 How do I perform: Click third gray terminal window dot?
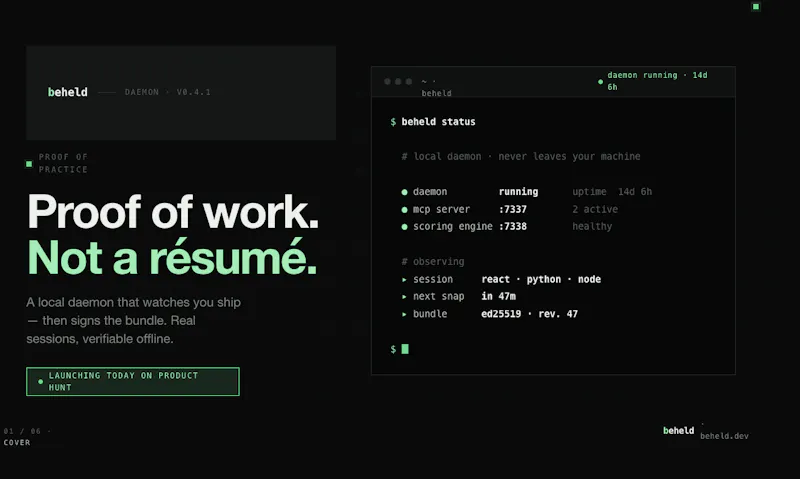(409, 82)
